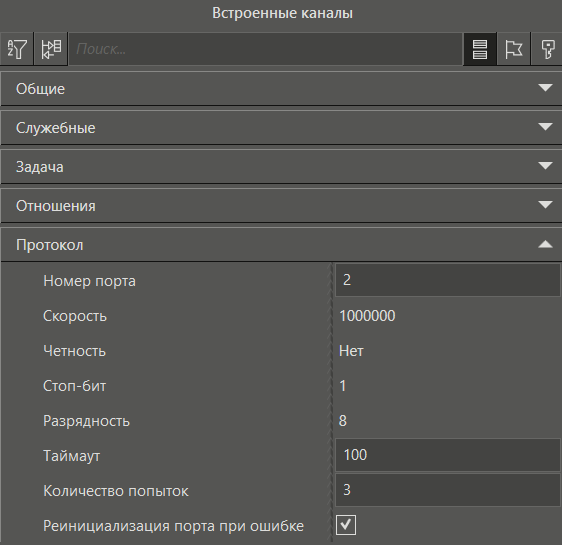This screenshot has height=545, width=562.
Task: Open the Четность value Нет
Action: (351, 351)
